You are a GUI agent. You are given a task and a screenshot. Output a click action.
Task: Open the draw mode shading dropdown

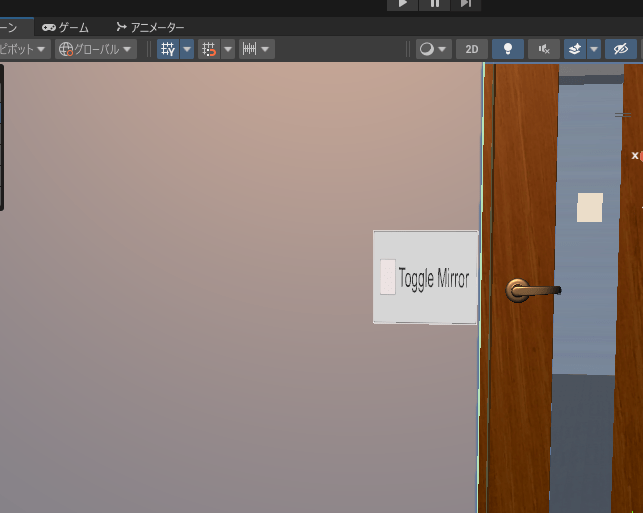click(x=433, y=49)
